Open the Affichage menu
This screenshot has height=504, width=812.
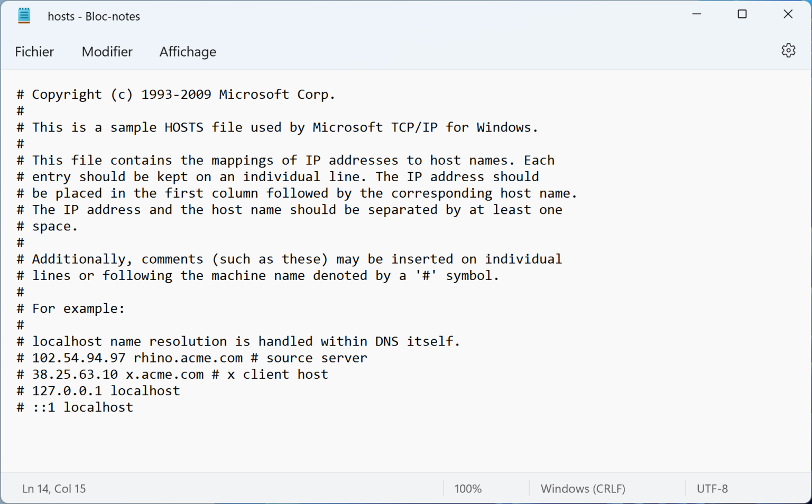tap(188, 51)
